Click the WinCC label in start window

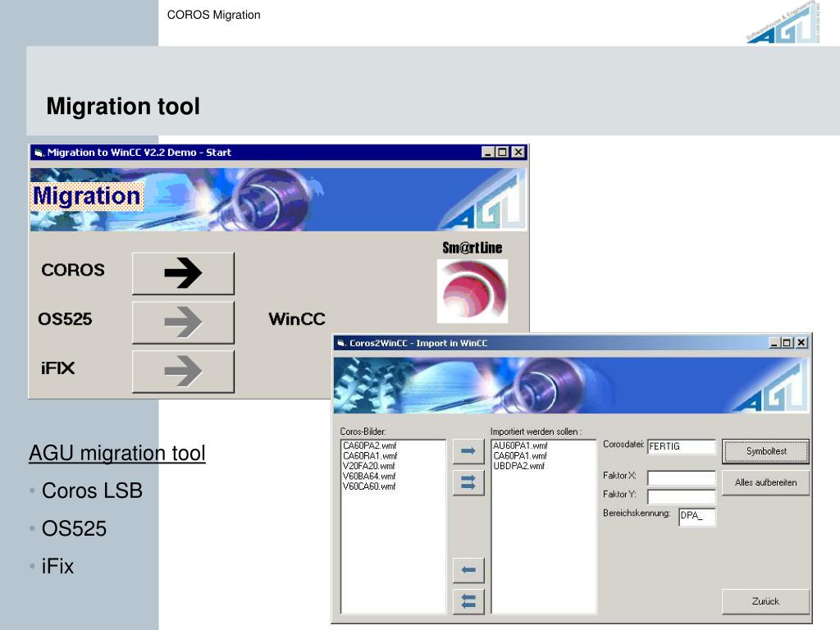click(297, 319)
